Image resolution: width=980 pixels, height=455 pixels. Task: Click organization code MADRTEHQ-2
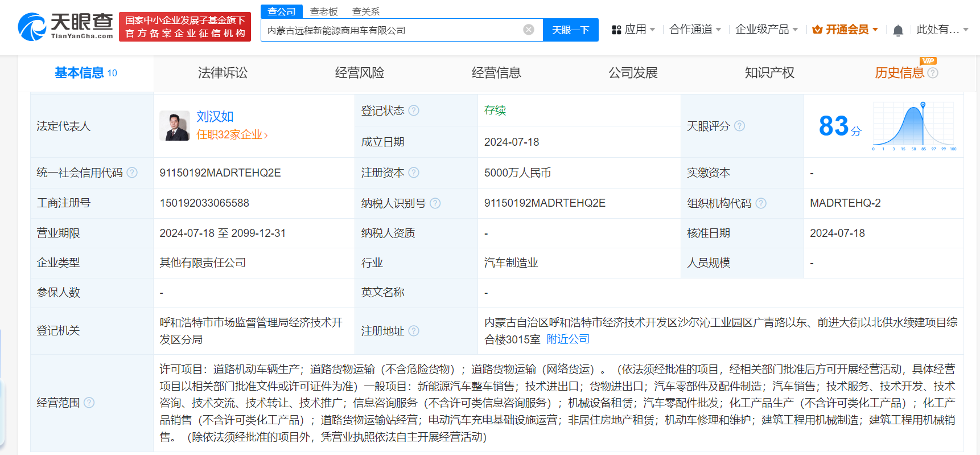pyautogui.click(x=845, y=203)
